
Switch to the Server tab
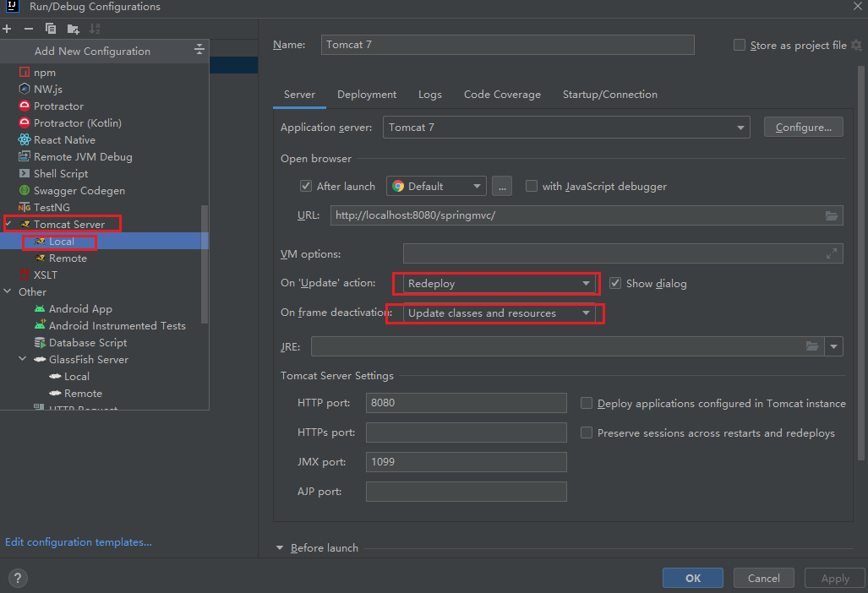(x=299, y=95)
